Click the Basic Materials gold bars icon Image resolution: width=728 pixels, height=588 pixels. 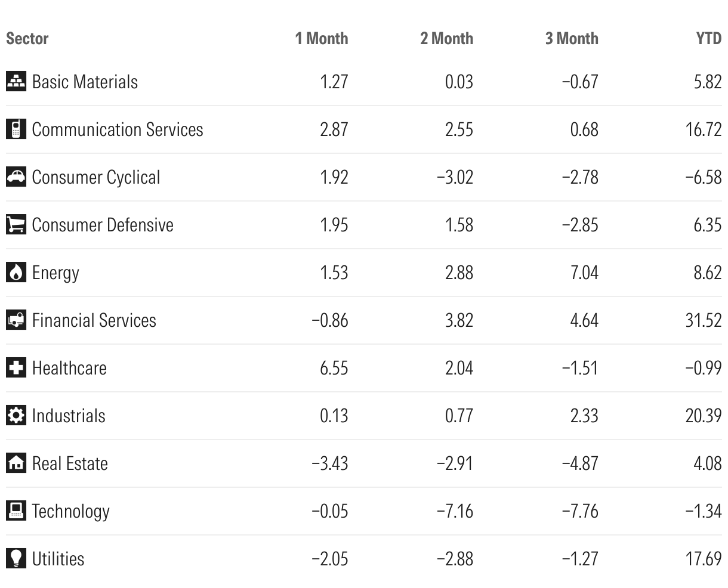[16, 82]
